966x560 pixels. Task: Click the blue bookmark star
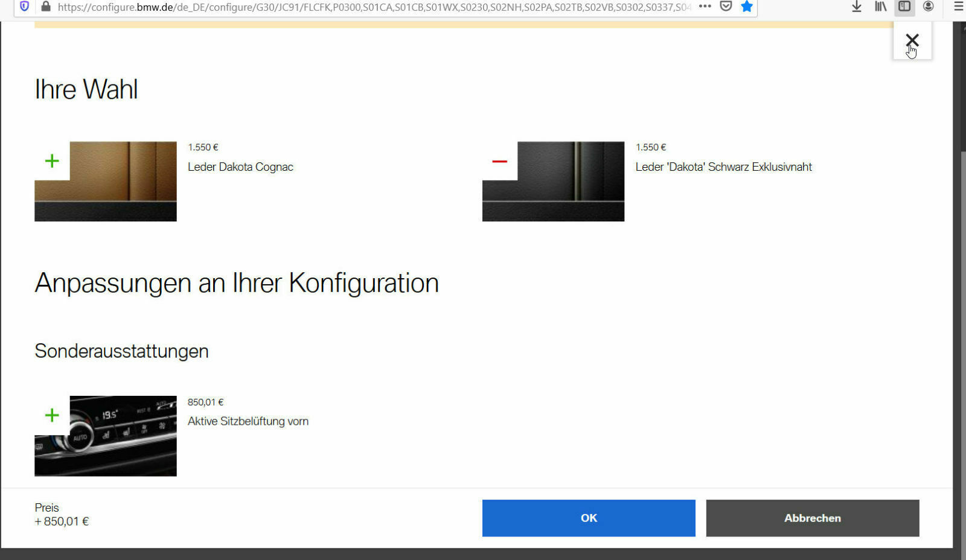747,7
